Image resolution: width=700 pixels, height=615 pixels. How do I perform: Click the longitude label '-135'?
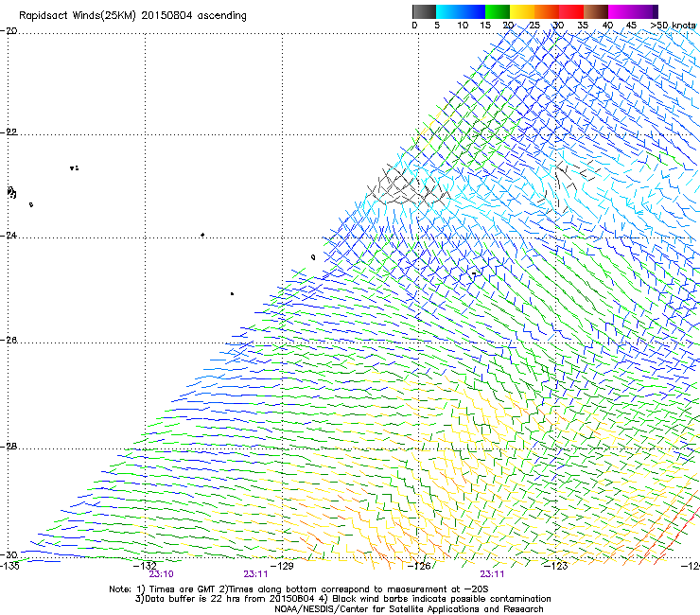pyautogui.click(x=9, y=566)
